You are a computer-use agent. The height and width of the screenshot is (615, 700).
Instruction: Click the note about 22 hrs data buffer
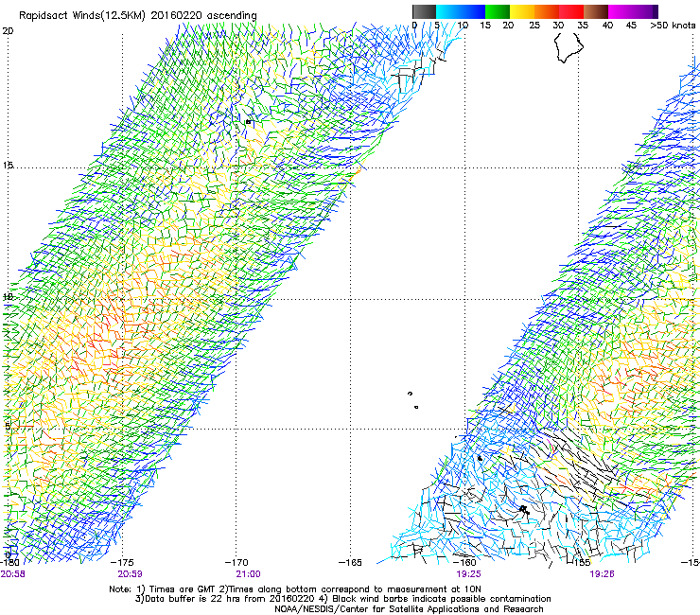[x=342, y=599]
